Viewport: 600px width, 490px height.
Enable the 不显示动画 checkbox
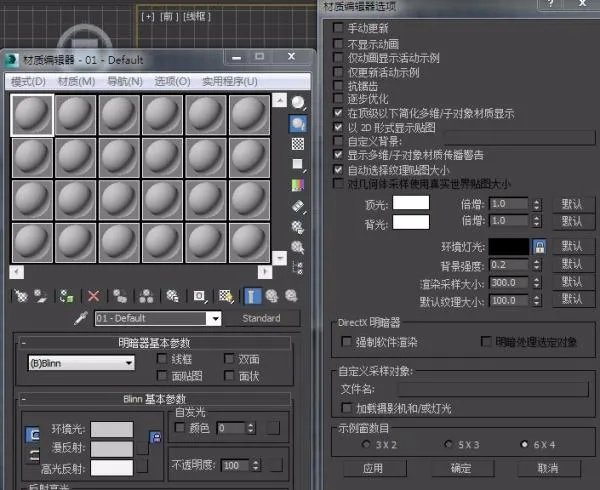click(x=338, y=43)
